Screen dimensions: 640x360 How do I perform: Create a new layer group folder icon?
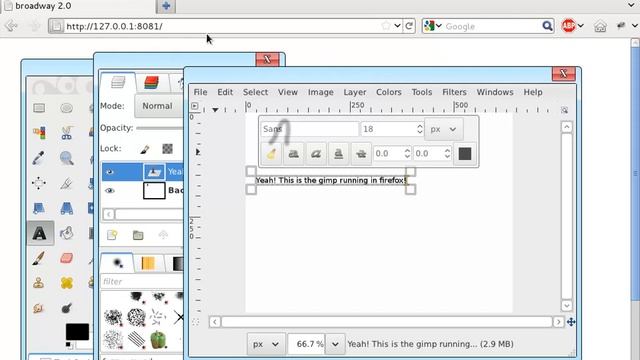(x=138, y=235)
